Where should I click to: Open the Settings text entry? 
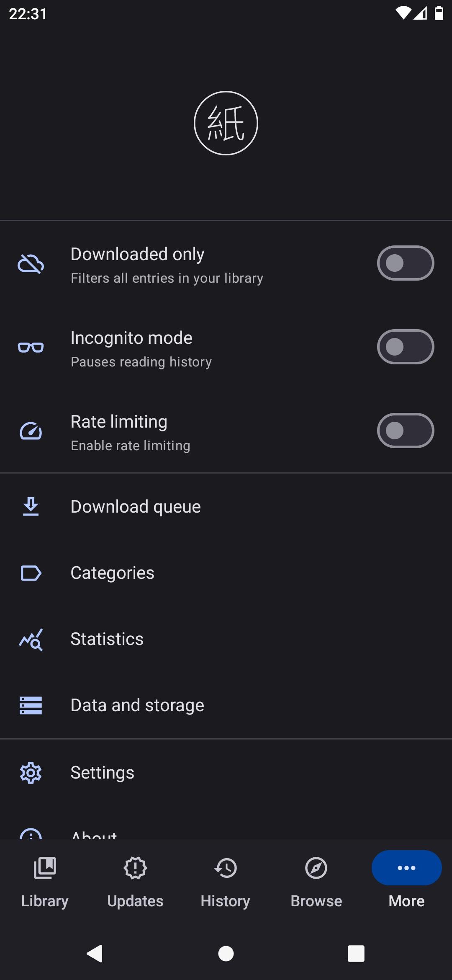[103, 773]
